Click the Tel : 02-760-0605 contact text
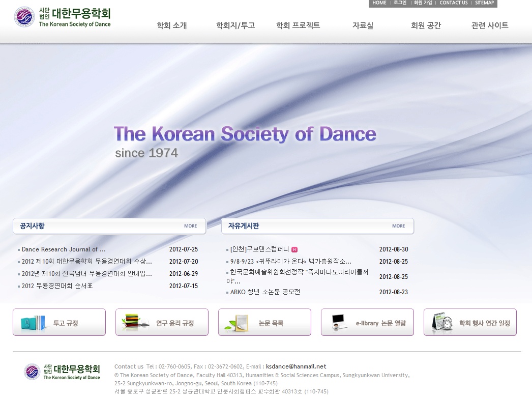Image resolution: width=532 pixels, height=397 pixels. point(168,367)
